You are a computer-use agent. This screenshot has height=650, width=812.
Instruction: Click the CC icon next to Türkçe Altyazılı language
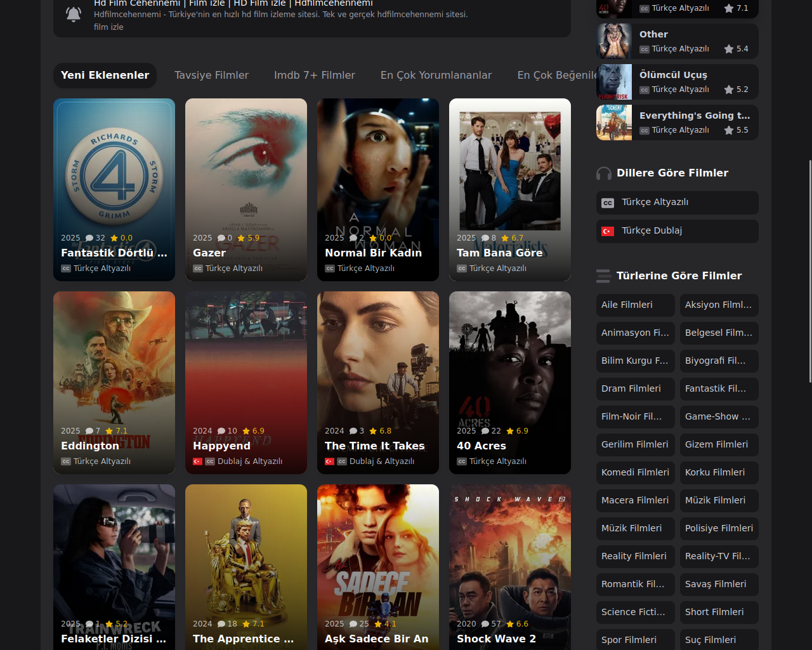[x=608, y=203]
